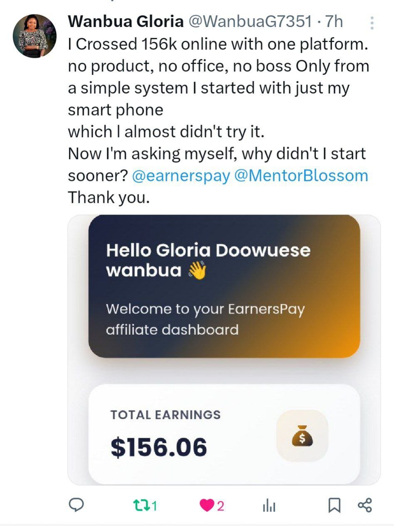Share the post via share icon

(364, 505)
